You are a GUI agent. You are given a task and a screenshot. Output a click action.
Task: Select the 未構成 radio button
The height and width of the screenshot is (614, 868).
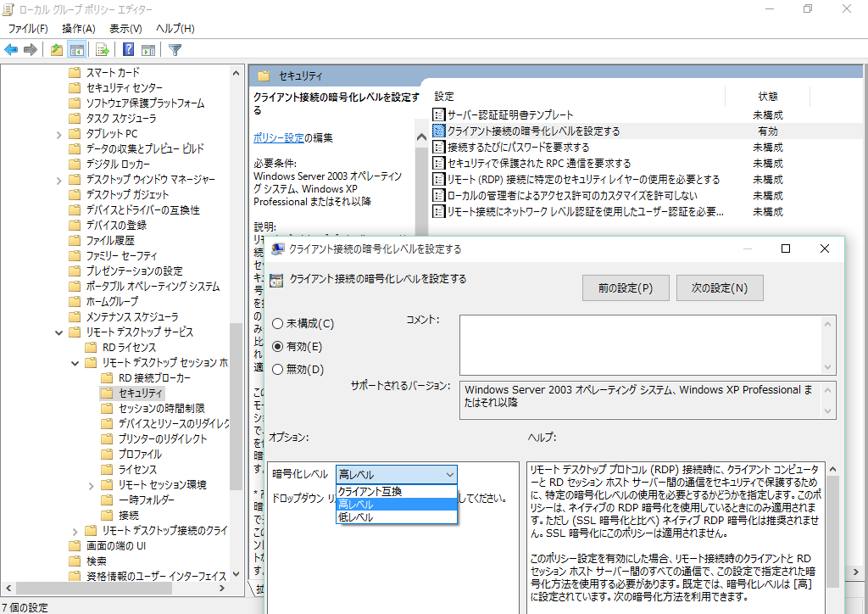277,323
